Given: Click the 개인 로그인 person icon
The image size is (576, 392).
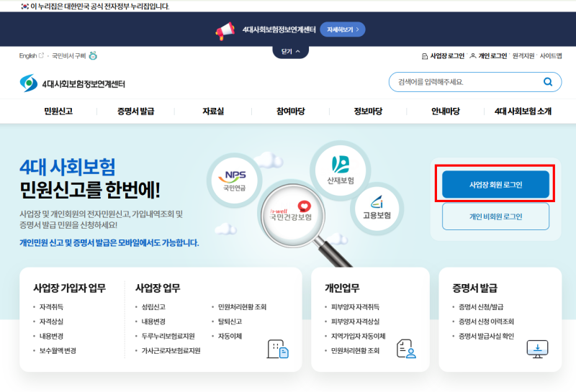Looking at the screenshot, I should coord(473,56).
